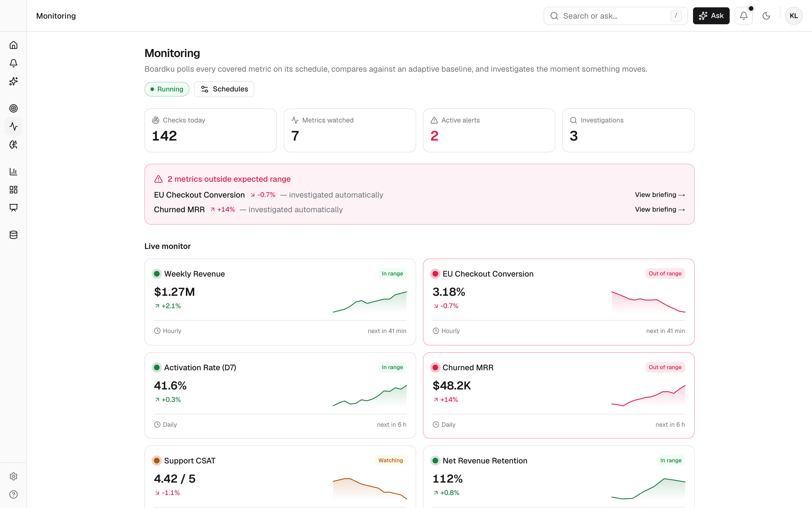
Task: Open the target goals icon in sidebar
Action: coord(14,108)
